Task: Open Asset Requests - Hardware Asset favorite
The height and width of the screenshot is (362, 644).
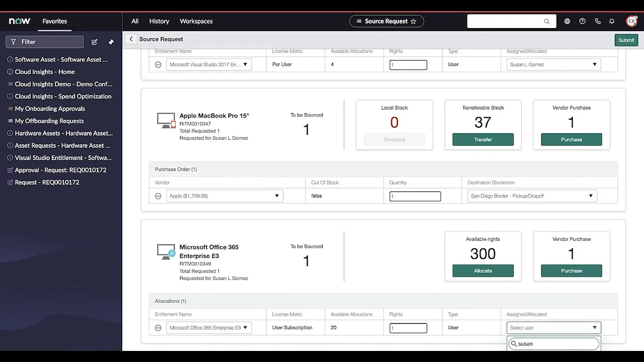Action: [x=63, y=145]
